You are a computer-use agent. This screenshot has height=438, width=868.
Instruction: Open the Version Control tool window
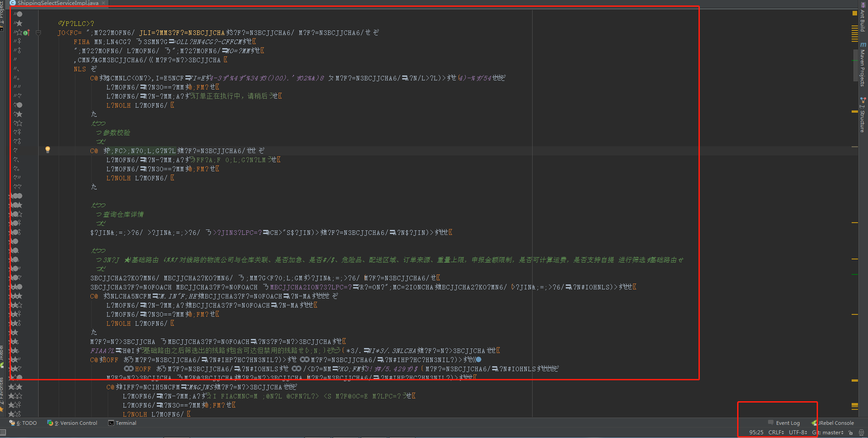[x=72, y=423]
